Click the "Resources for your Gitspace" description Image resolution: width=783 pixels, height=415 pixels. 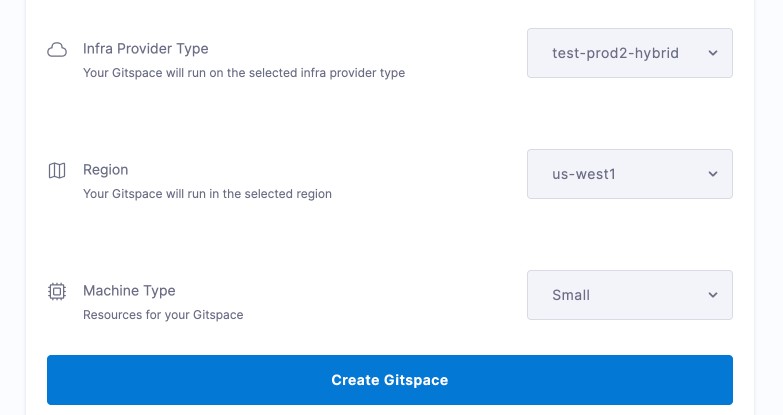pos(163,315)
